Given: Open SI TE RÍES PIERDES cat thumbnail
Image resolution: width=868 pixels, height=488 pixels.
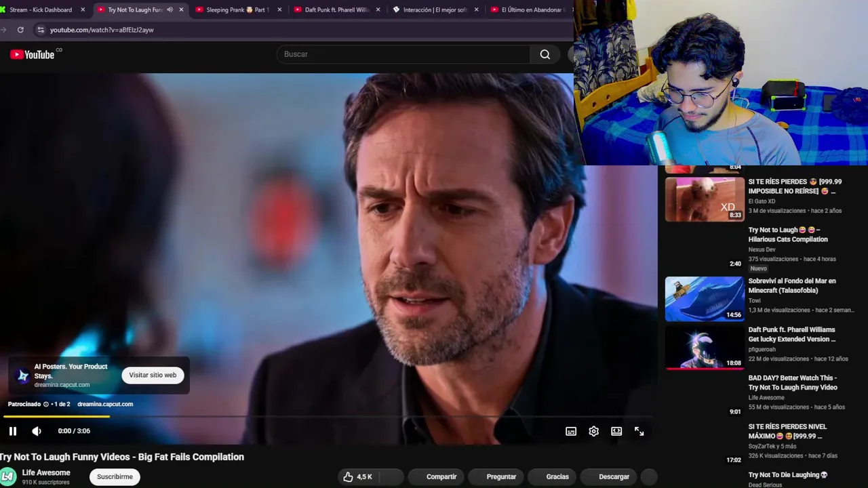Looking at the screenshot, I should pyautogui.click(x=705, y=199).
